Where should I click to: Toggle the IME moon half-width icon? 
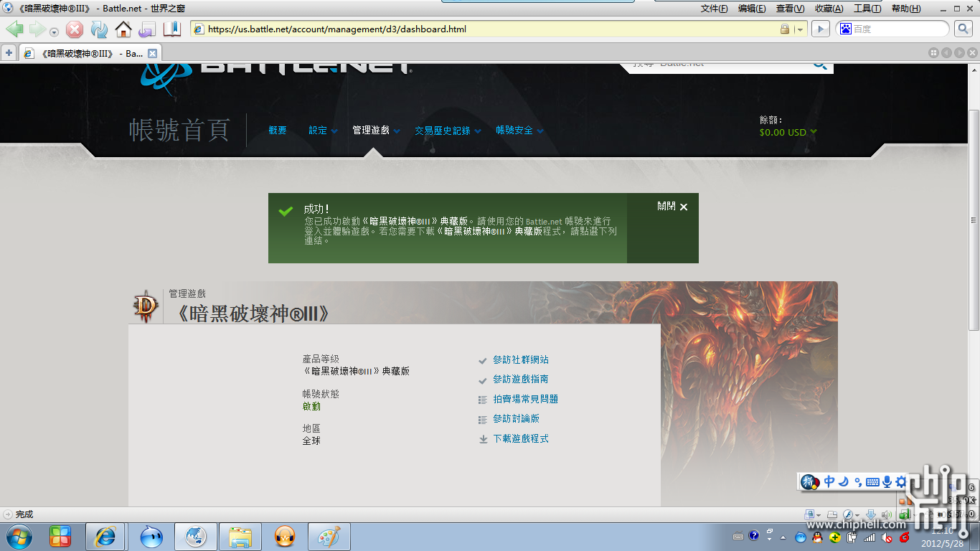coord(844,481)
